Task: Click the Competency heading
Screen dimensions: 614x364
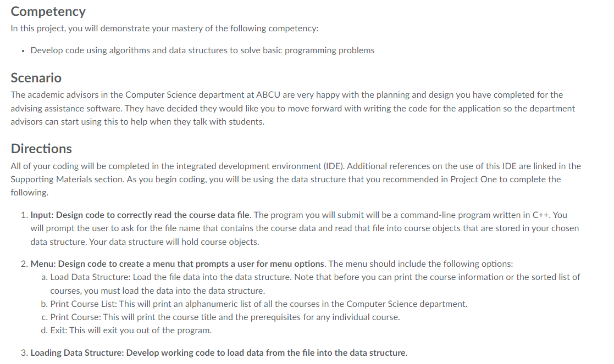Action: point(48,12)
